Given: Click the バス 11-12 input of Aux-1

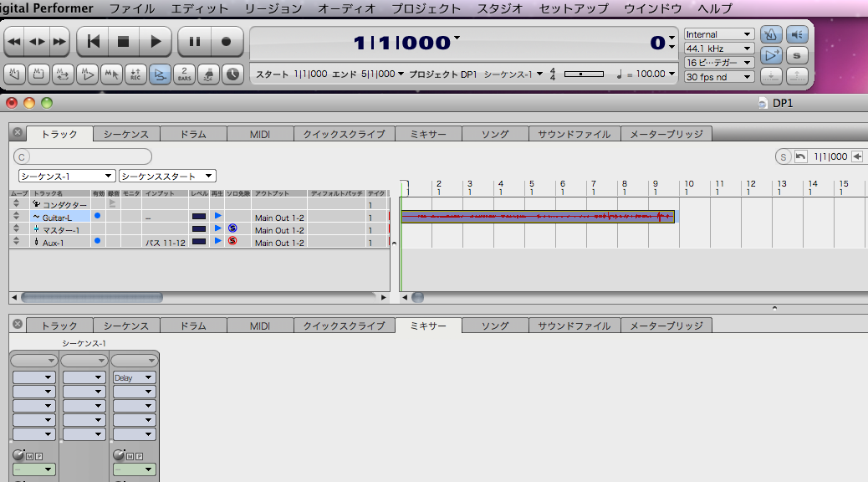Looking at the screenshot, I should [166, 243].
